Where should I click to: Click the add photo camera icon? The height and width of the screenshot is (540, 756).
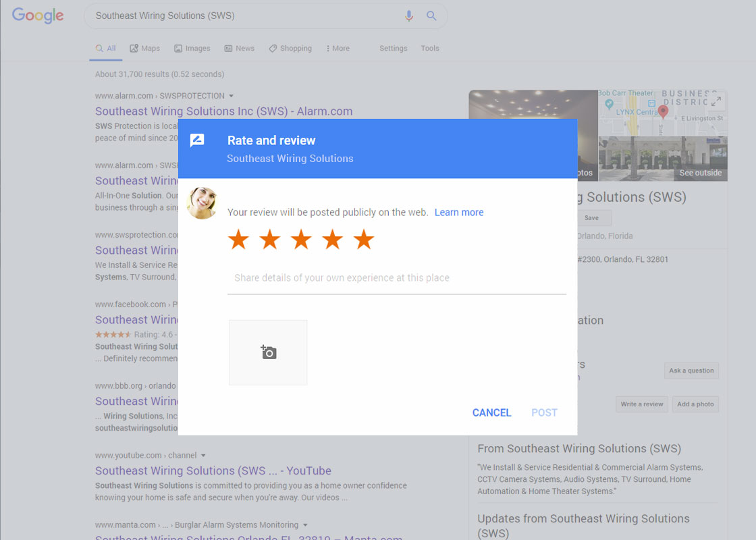pos(268,352)
